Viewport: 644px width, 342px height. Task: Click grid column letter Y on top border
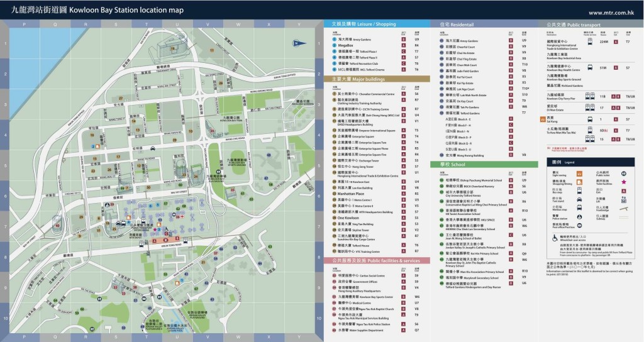click(x=299, y=25)
